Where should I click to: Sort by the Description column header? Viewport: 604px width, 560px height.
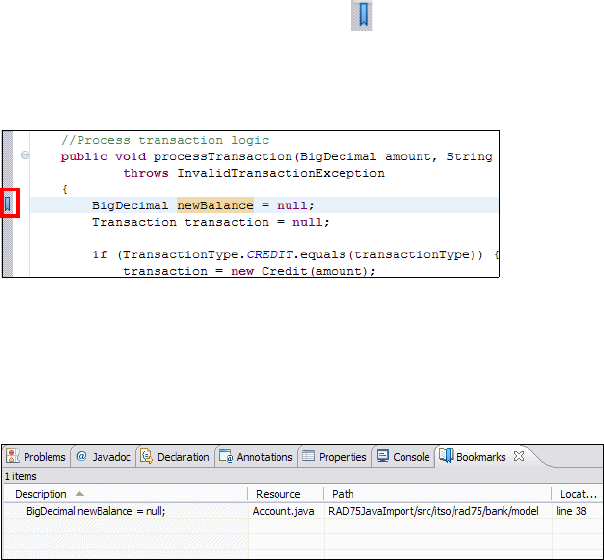[x=126, y=494]
